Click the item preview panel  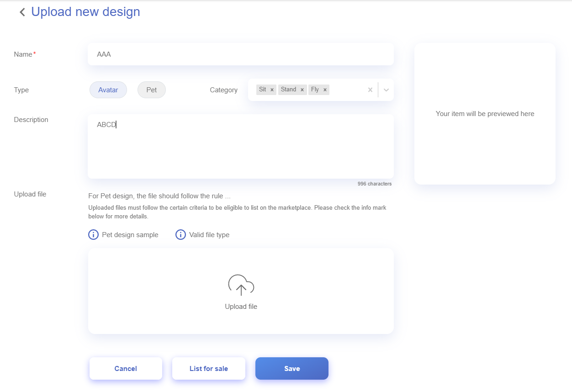pyautogui.click(x=485, y=114)
